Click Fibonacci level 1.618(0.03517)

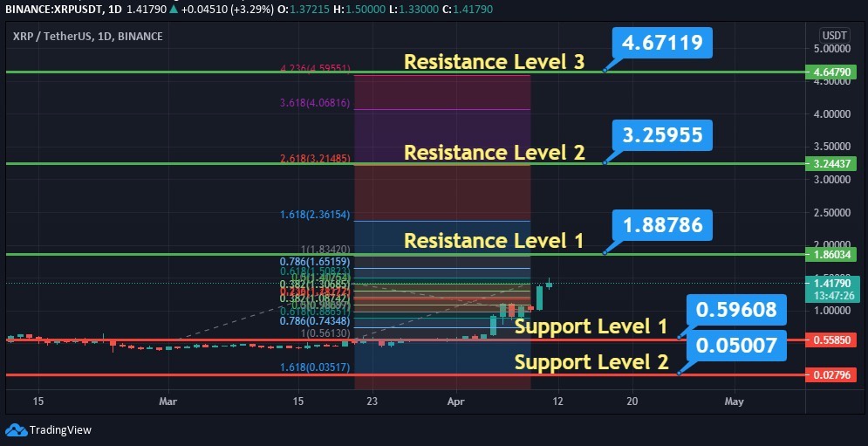pos(315,367)
